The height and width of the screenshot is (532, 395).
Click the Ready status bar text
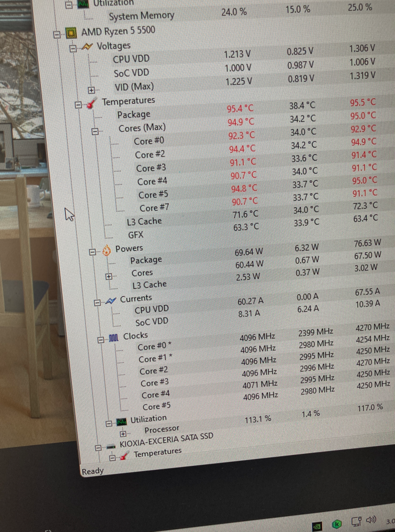pos(92,471)
